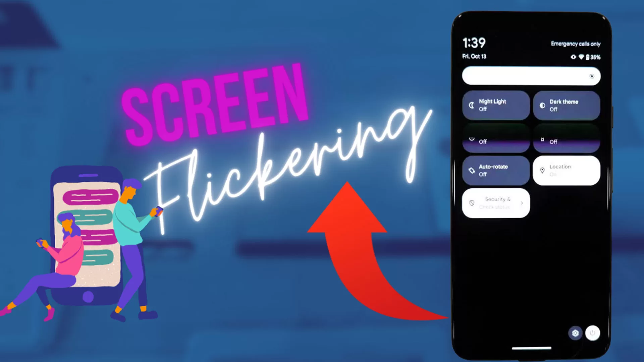Click the Dark theme icon
644x362 pixels.
(542, 105)
